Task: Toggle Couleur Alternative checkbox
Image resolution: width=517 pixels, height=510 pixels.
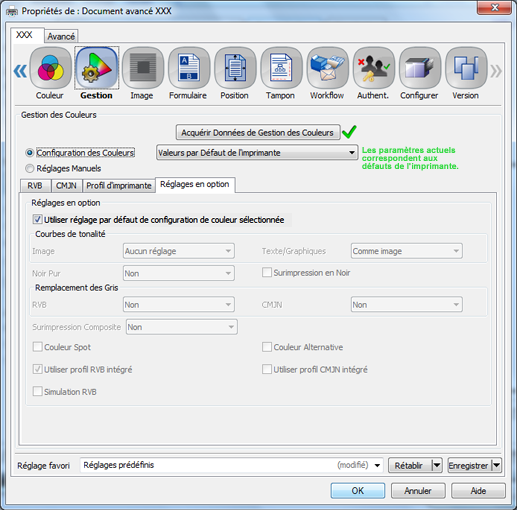Action: [x=267, y=347]
